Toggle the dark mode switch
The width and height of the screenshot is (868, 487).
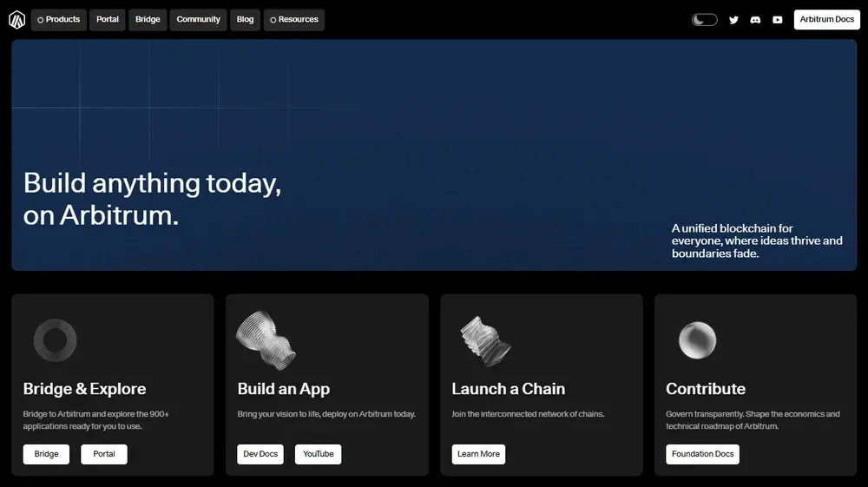pos(704,20)
